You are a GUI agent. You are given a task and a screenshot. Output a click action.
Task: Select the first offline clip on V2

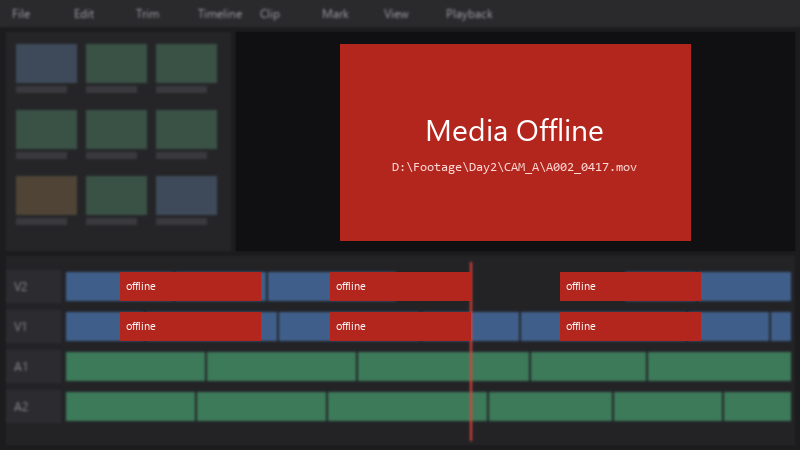[190, 286]
